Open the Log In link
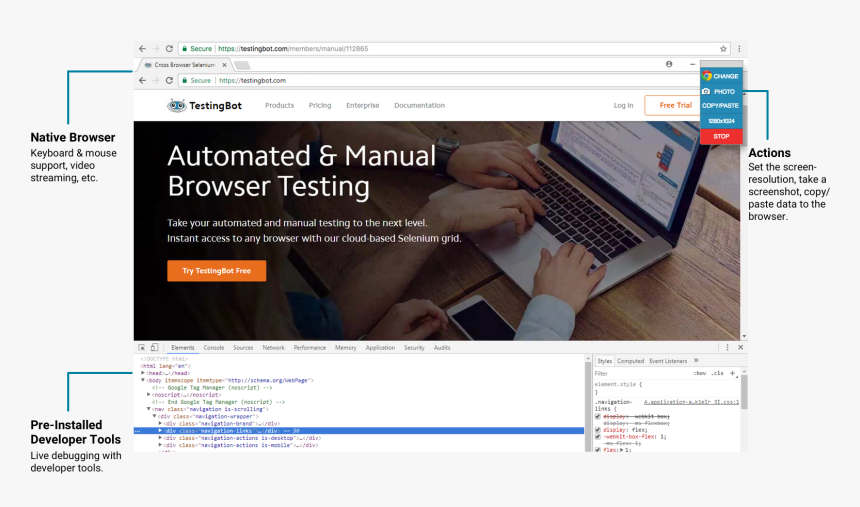Image resolution: width=860 pixels, height=507 pixels. click(623, 105)
